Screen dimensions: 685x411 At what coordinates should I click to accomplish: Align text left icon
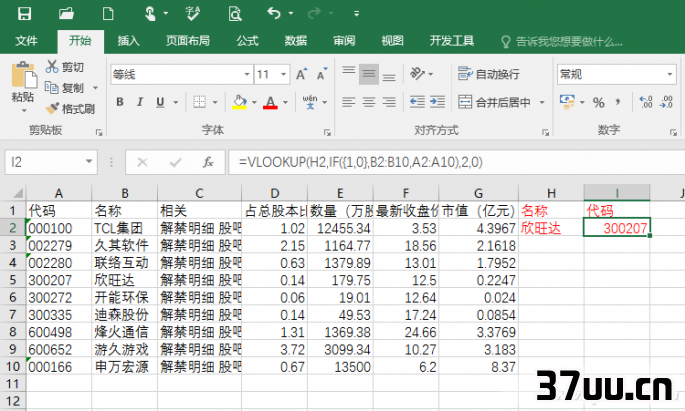pyautogui.click(x=349, y=102)
